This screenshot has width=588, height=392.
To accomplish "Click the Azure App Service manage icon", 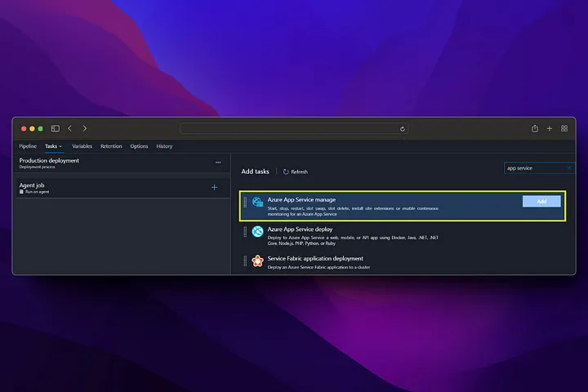I will (257, 203).
